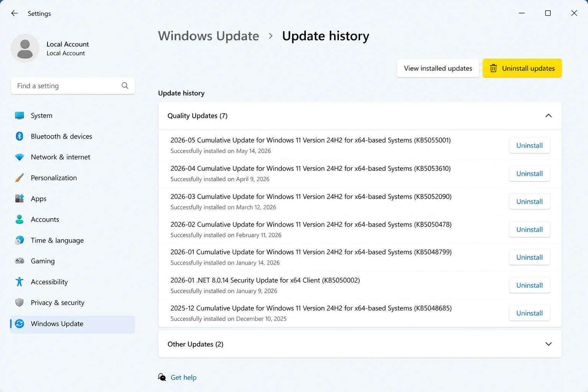Click the Local Account name
This screenshot has height=392, width=588.
(68, 44)
